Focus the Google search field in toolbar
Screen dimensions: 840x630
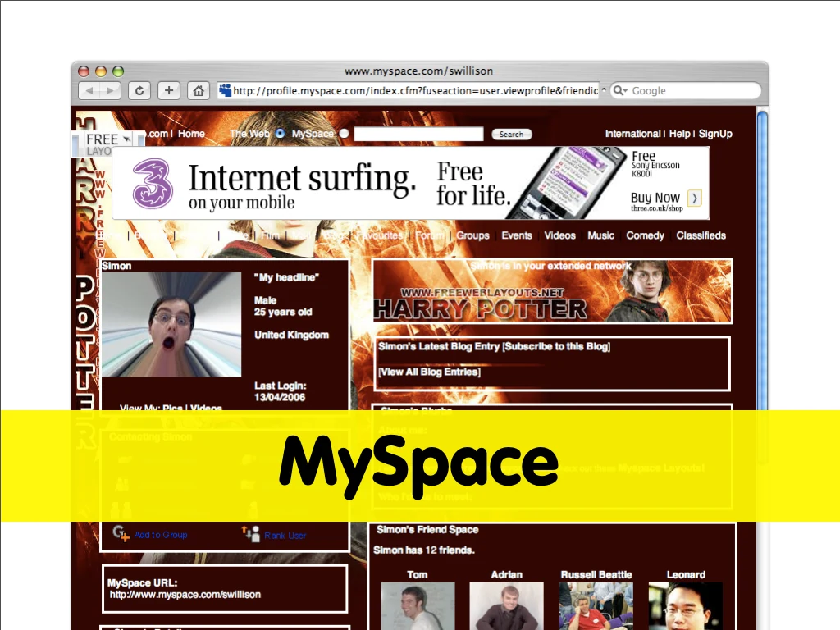687,90
